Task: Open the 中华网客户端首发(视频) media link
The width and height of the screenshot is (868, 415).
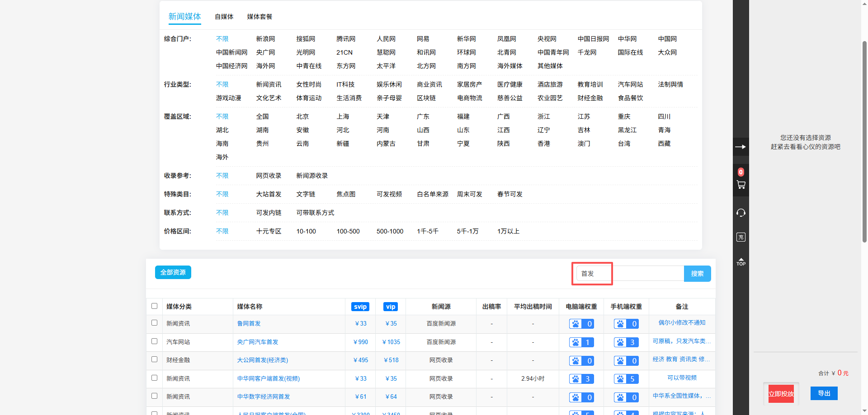Action: [268, 378]
